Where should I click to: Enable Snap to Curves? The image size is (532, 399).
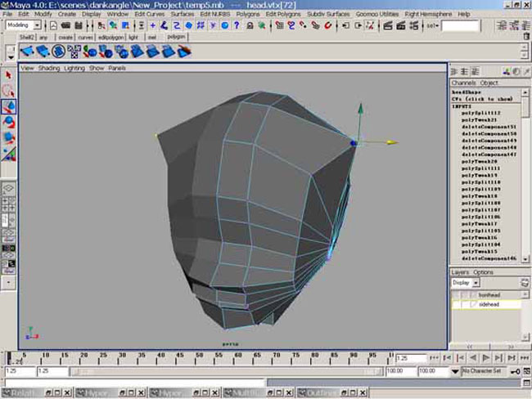point(291,25)
